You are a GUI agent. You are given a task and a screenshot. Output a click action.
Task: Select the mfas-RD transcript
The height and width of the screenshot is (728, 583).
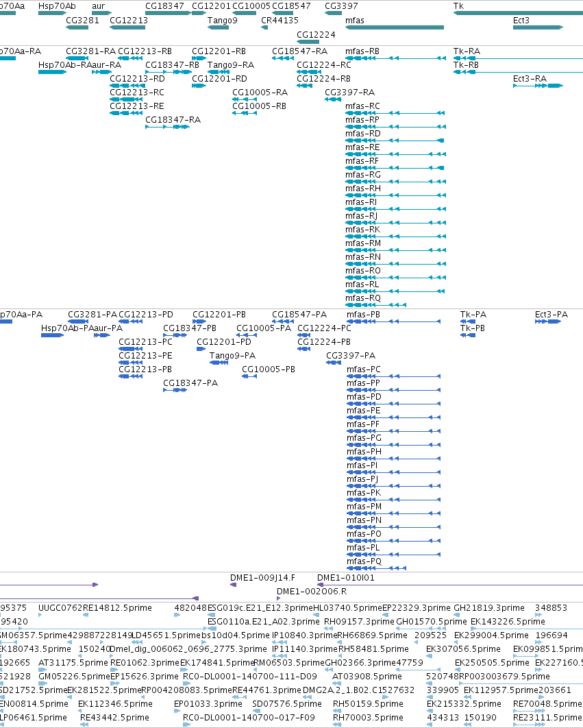395,141
